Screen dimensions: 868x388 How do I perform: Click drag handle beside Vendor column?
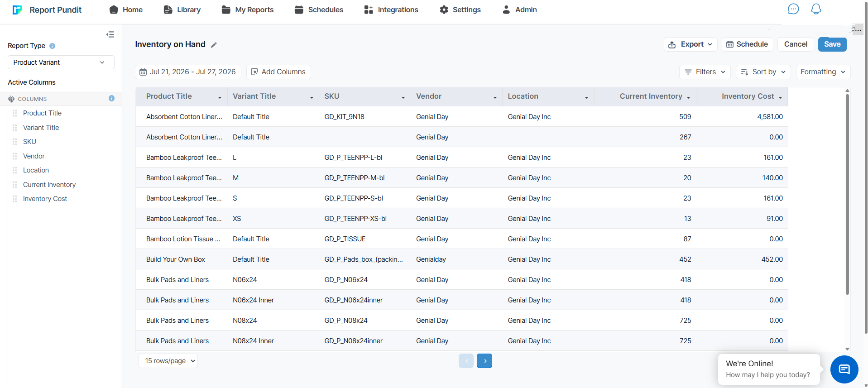click(x=15, y=156)
